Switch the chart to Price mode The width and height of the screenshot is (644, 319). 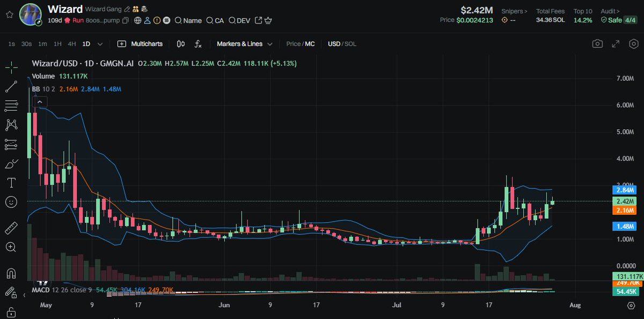click(294, 44)
